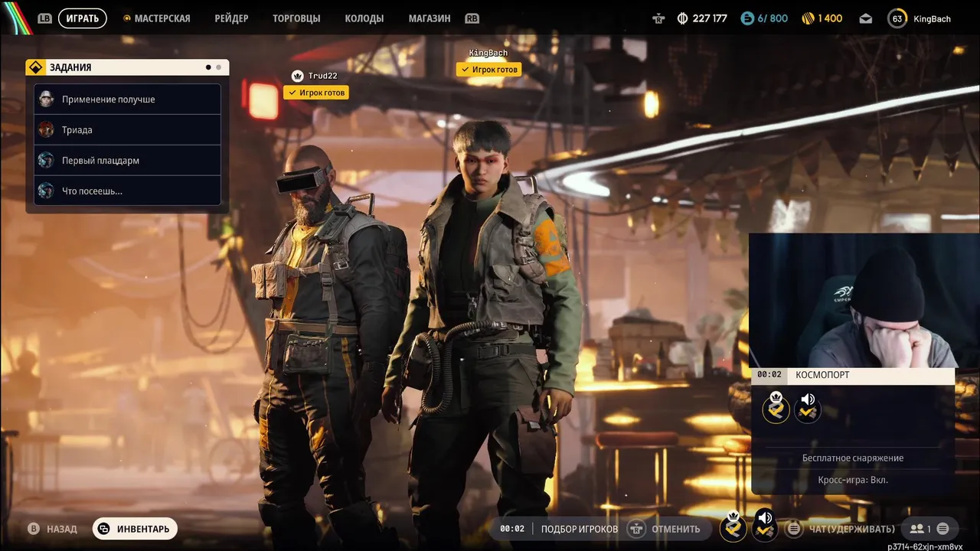Click the portrait icon next to 'Первый плацдарм'
This screenshot has width=980, height=551.
pos(47,160)
